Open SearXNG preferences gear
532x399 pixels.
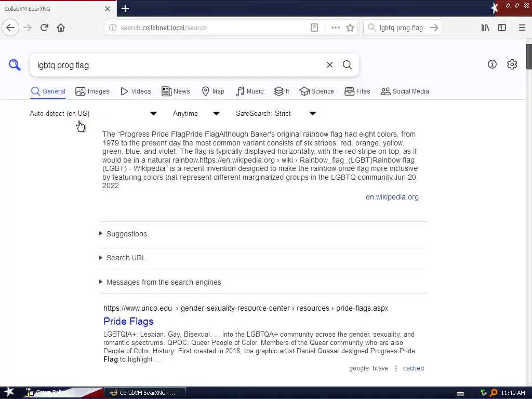point(512,64)
